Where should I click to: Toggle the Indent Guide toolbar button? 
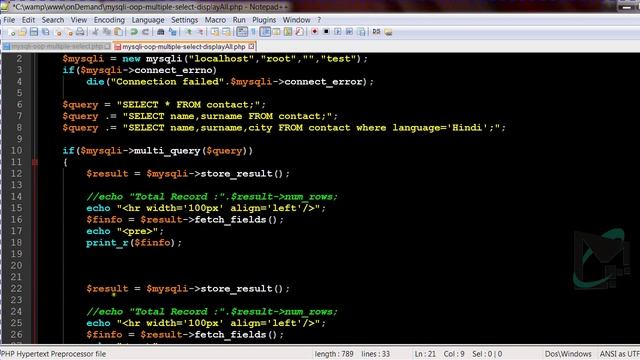click(265, 32)
